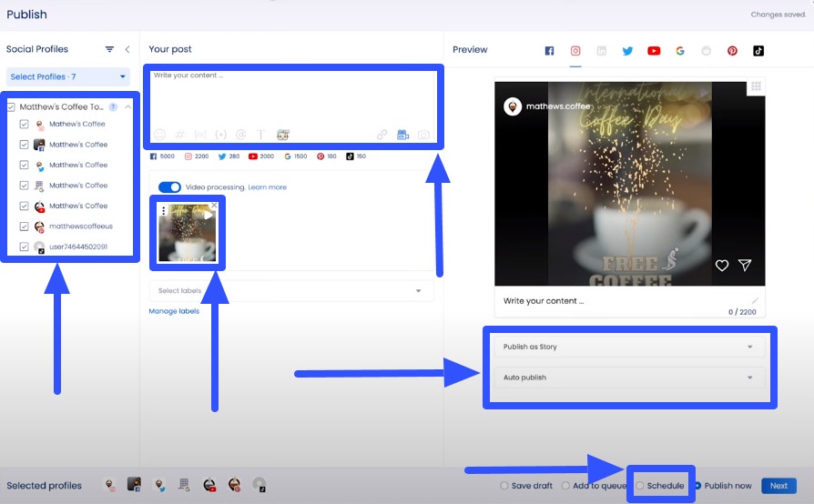
Task: Show Facebook preview tab
Action: (549, 51)
